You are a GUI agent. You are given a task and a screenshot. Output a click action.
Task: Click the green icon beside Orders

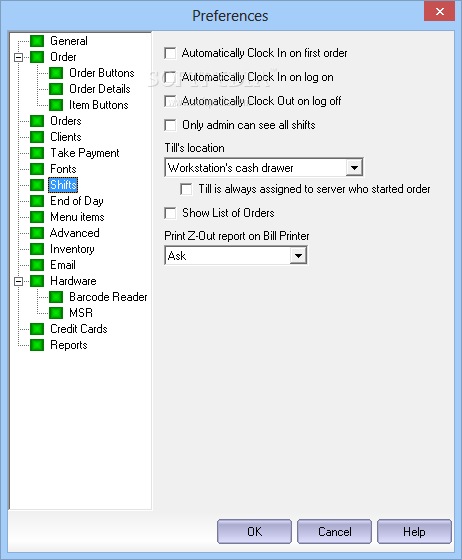(37, 121)
